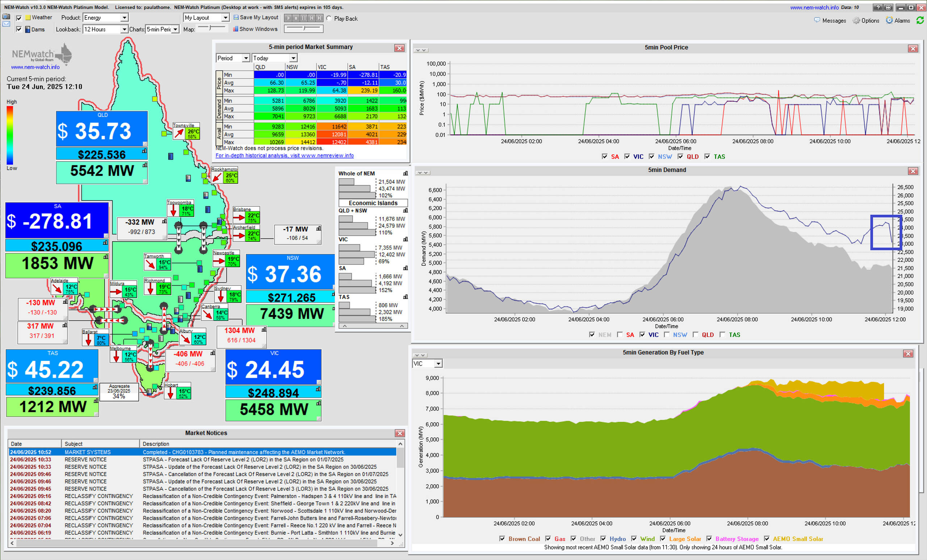
Task: Select the Play Back radio button
Action: pyautogui.click(x=329, y=18)
